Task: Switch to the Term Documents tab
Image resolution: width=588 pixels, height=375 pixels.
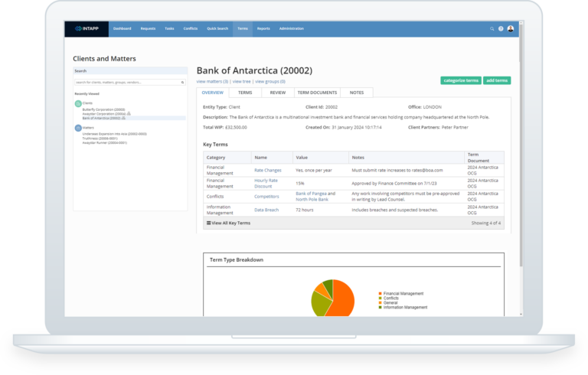Action: 316,93
